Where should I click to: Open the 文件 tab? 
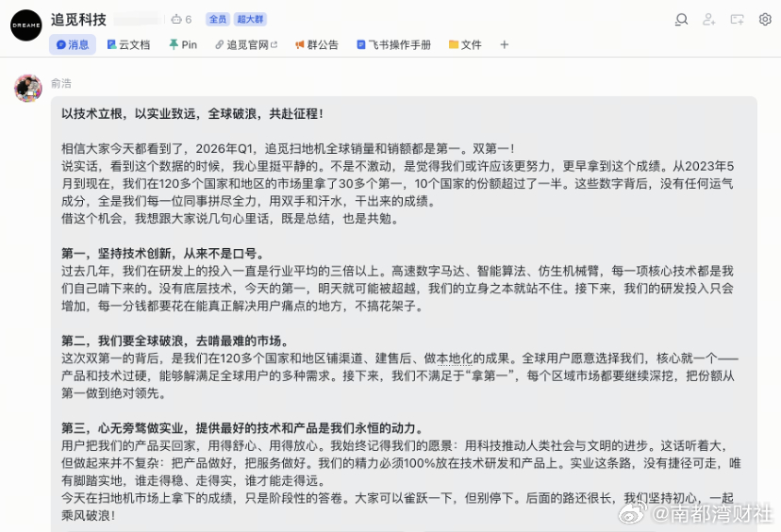coord(465,45)
